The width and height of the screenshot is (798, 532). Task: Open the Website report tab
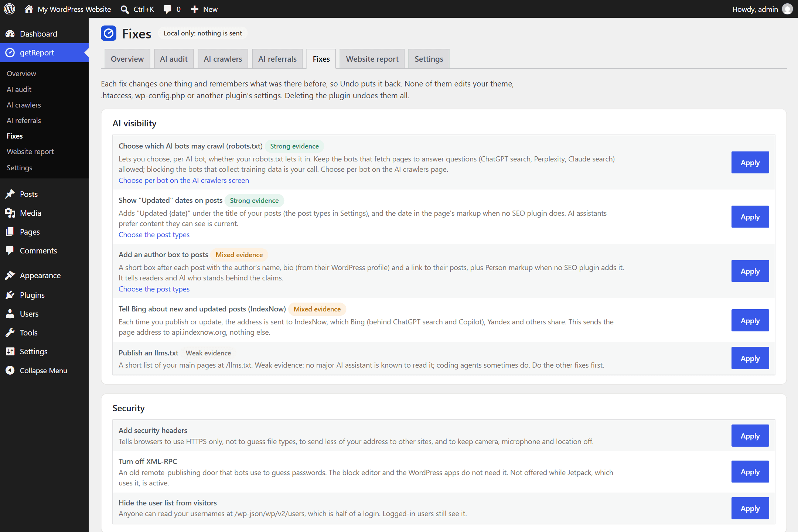click(372, 59)
